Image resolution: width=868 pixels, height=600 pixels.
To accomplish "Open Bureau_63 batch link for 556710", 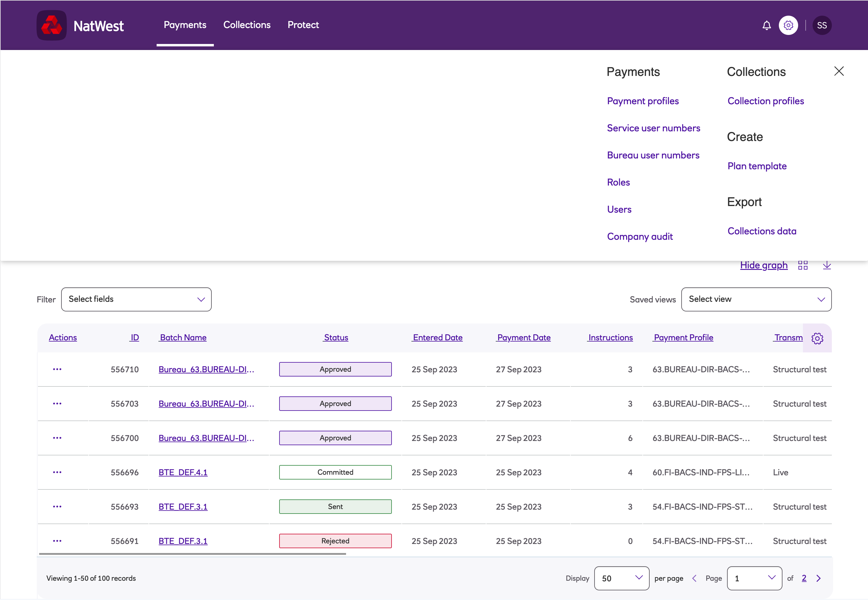I will point(206,369).
